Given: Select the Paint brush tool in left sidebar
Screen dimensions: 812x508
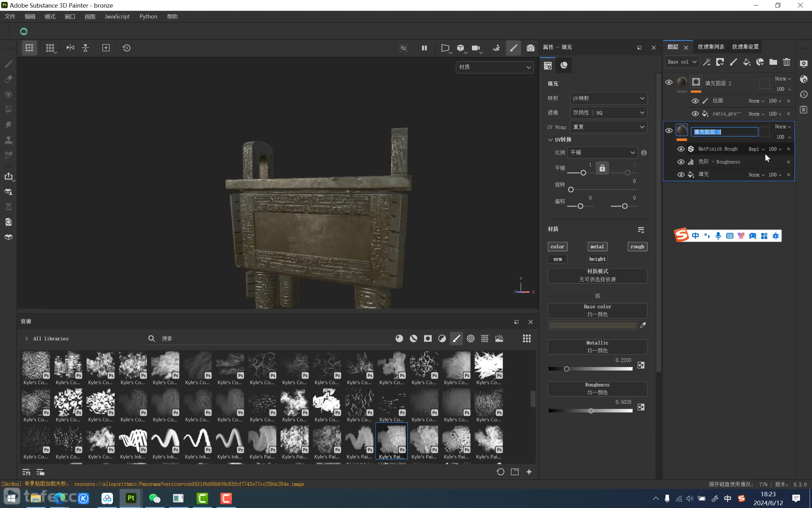Looking at the screenshot, I should point(9,64).
